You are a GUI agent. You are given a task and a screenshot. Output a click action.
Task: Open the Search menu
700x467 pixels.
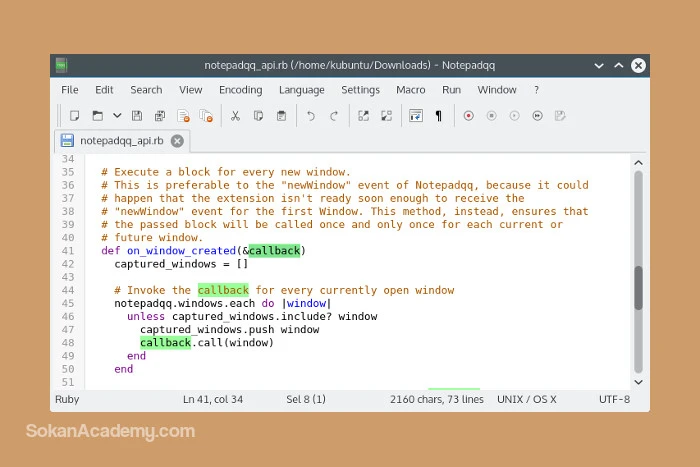point(146,90)
